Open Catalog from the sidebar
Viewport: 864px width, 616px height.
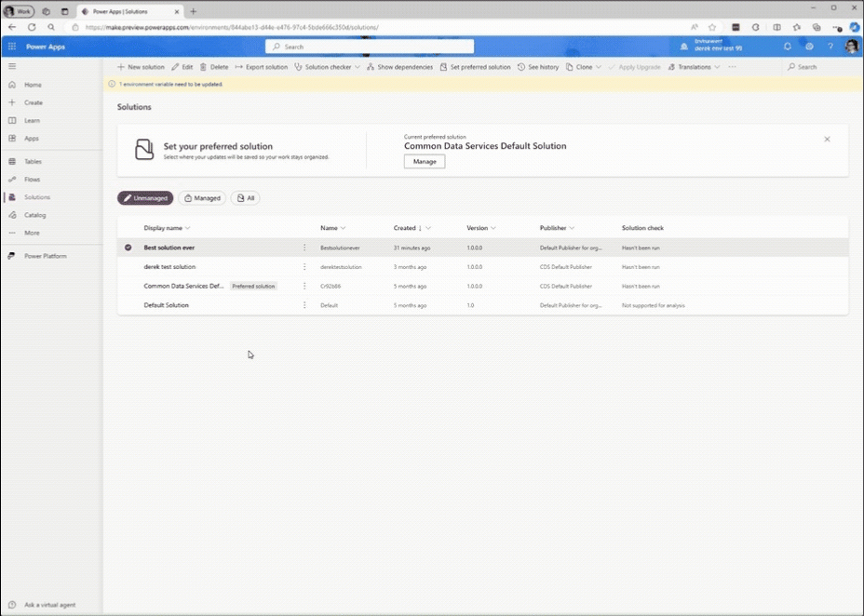(34, 215)
